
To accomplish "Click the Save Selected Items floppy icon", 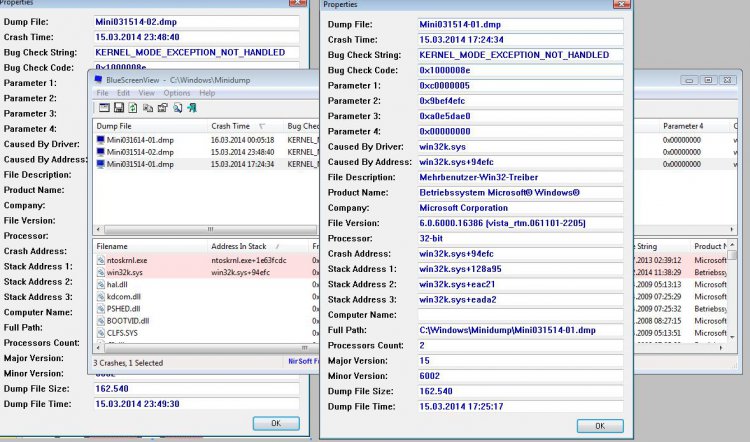I will [119, 108].
